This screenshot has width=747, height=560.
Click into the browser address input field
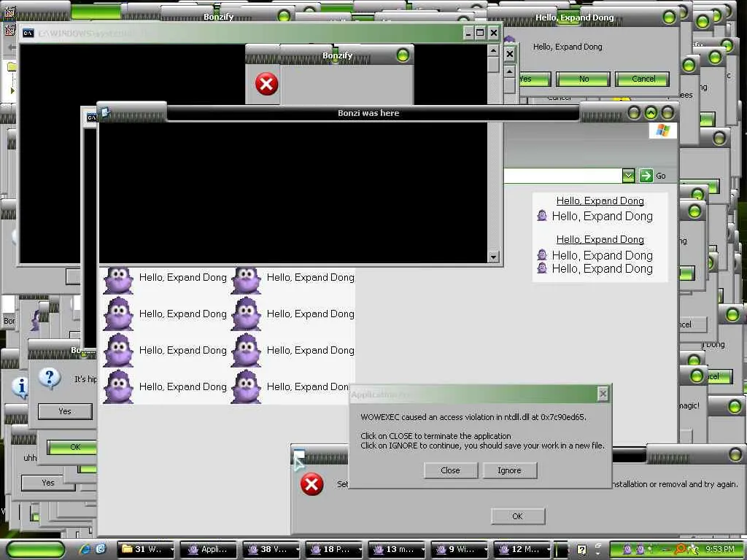click(x=562, y=176)
